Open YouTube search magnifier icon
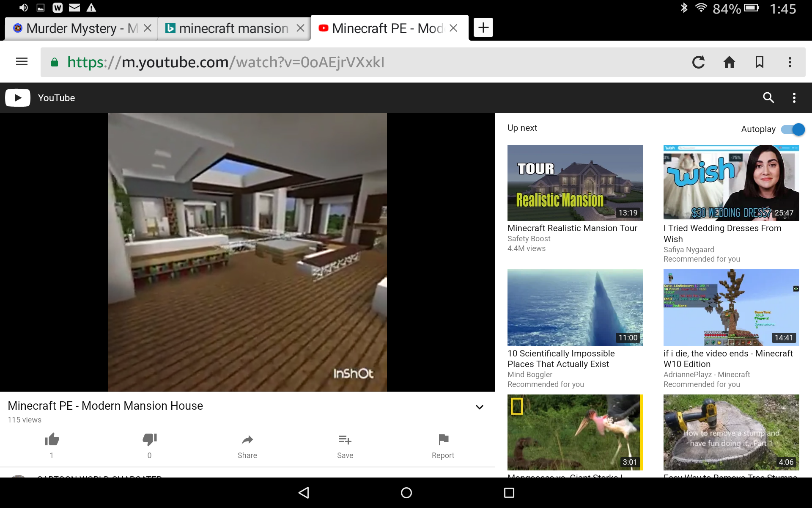This screenshot has height=508, width=812. 768,98
